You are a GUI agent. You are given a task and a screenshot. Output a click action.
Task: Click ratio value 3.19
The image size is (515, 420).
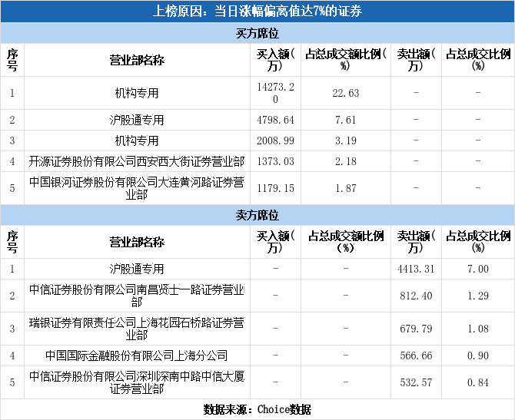point(346,141)
